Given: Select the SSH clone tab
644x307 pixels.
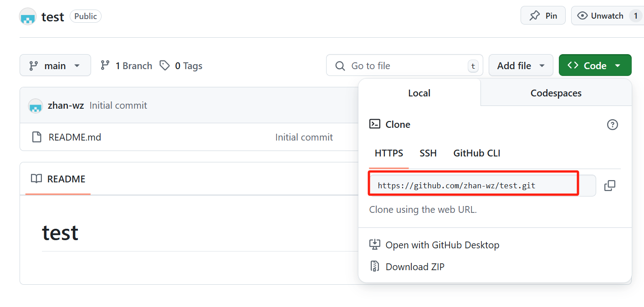Looking at the screenshot, I should click(428, 153).
